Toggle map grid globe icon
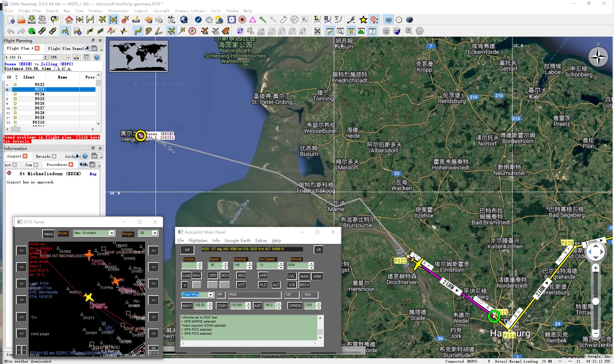 pos(389,20)
